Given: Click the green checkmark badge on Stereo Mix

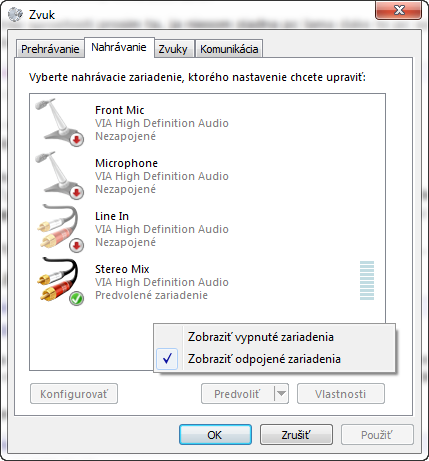Looking at the screenshot, I should (x=76, y=298).
